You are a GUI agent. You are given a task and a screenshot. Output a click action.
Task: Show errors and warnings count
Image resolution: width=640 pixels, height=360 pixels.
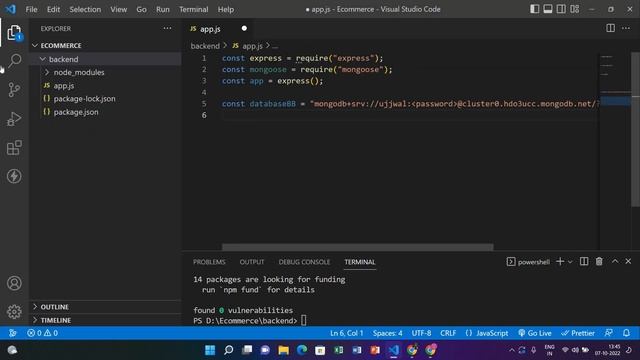coord(42,333)
